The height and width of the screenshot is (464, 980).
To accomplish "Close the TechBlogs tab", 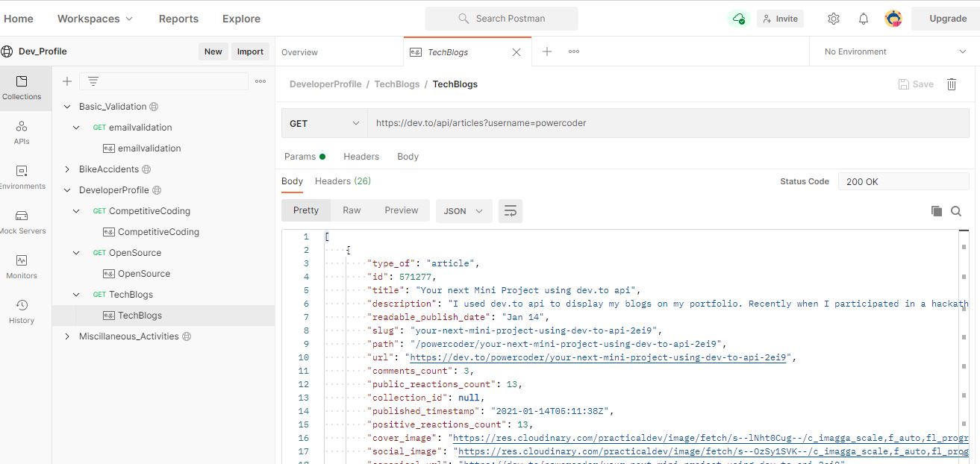I will [516, 52].
